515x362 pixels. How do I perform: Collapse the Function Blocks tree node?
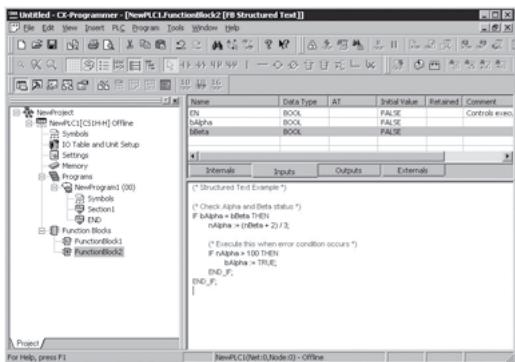[42, 230]
